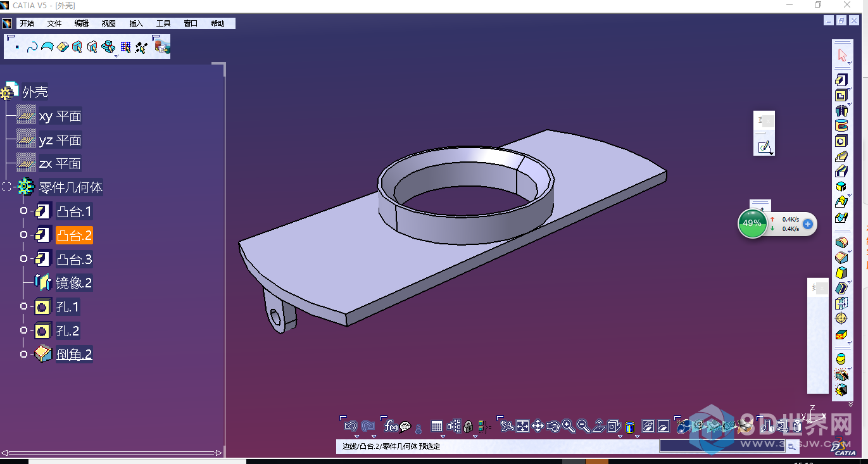Select the Groove tool icon
The image size is (868, 464).
click(841, 126)
